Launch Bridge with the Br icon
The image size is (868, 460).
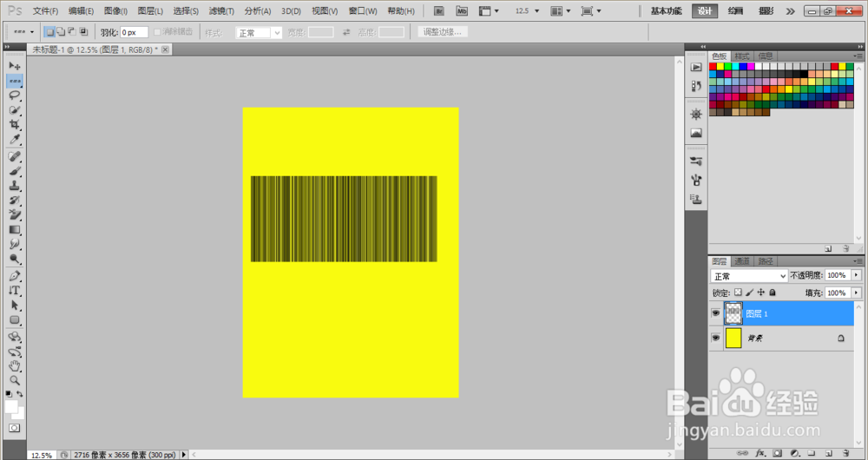(439, 11)
